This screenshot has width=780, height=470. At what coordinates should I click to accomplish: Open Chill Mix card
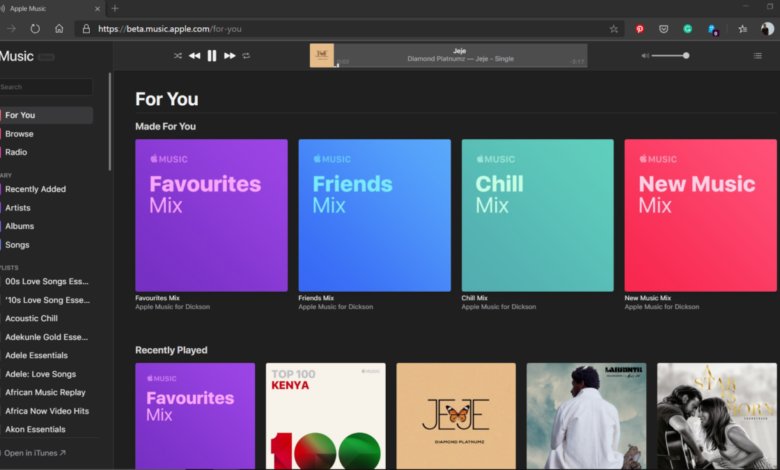pyautogui.click(x=538, y=215)
